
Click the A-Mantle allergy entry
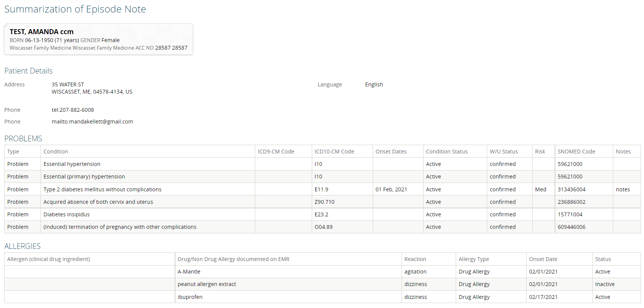(189, 272)
